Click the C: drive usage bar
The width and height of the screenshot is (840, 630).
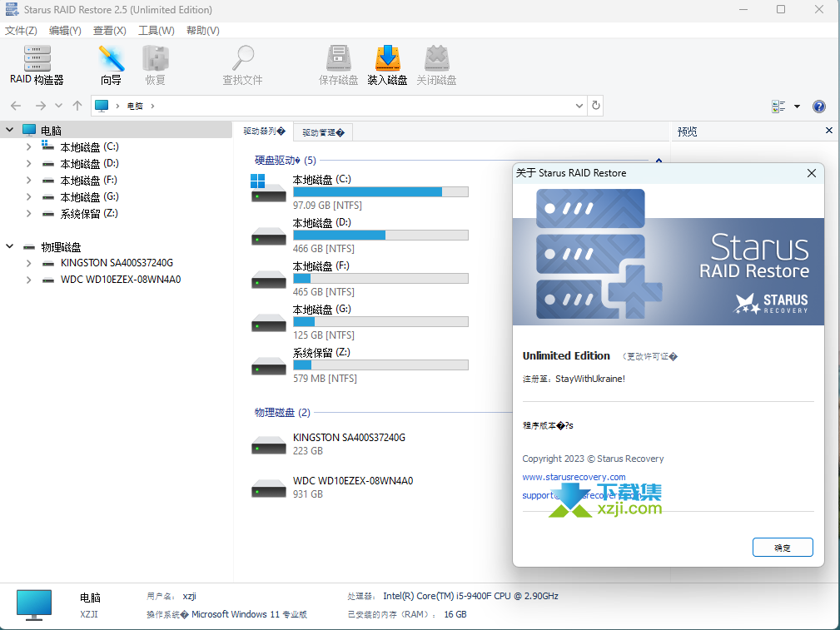381,191
